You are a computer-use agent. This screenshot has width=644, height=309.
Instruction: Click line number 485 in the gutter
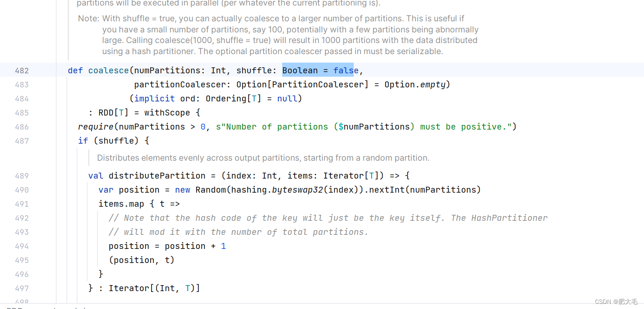pos(22,113)
